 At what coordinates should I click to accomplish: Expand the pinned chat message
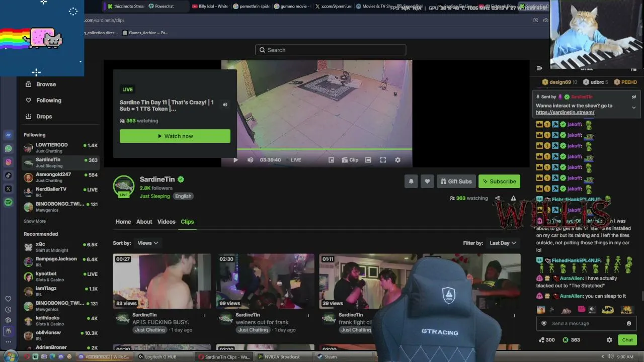634,108
